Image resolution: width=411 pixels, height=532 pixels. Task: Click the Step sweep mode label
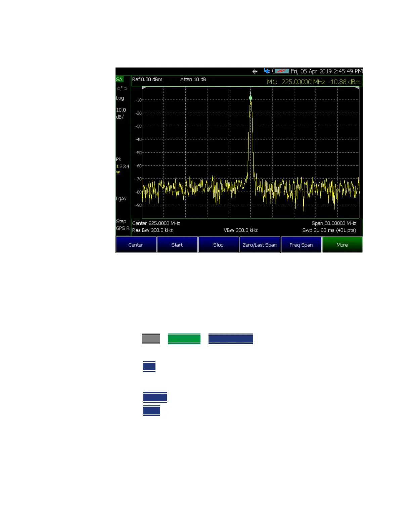pos(121,221)
